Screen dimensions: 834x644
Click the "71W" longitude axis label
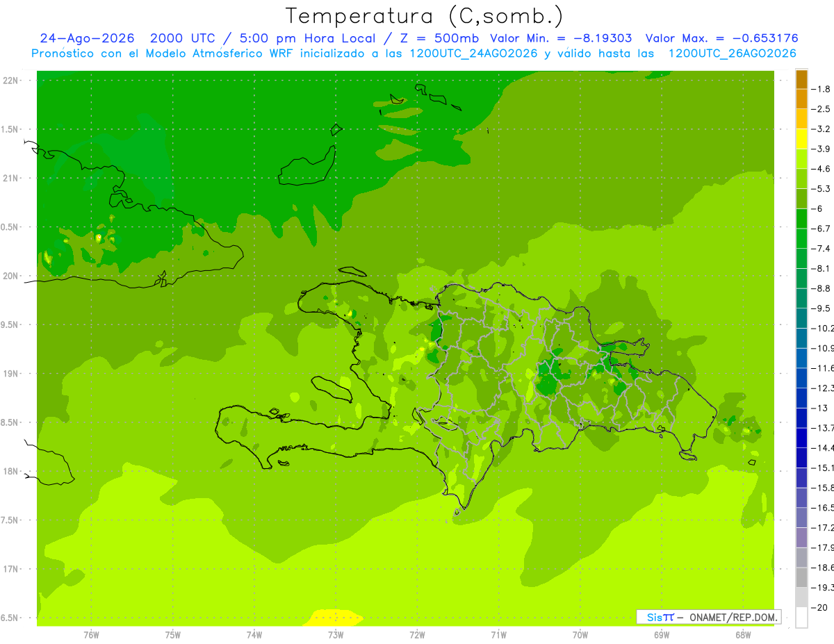498,634
